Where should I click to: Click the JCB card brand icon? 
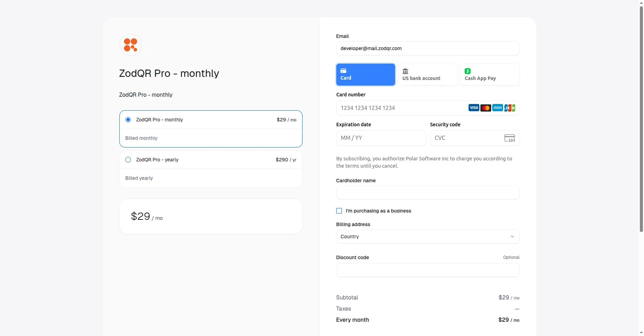point(510,108)
